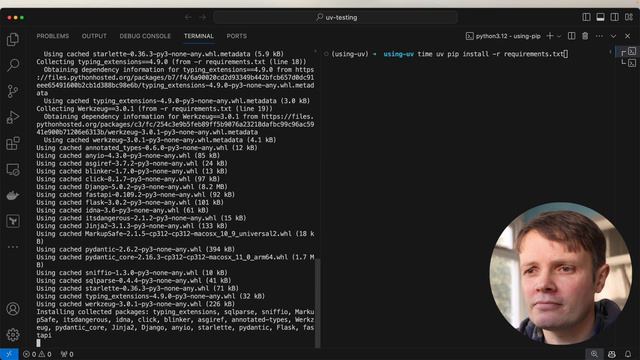Viewport: 640px width, 360px height.
Task: Toggle the bottom panel layout icon
Action: coord(600,17)
